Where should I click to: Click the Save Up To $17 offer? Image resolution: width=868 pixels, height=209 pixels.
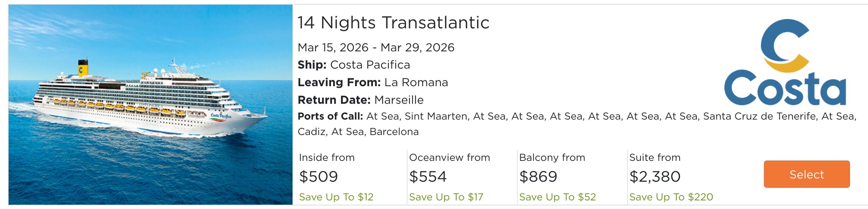[446, 197]
